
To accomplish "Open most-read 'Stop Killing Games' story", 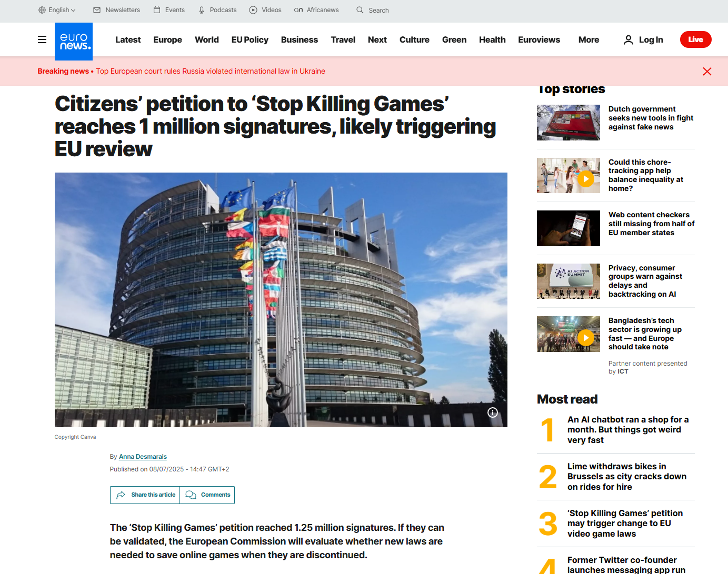I will [625, 523].
